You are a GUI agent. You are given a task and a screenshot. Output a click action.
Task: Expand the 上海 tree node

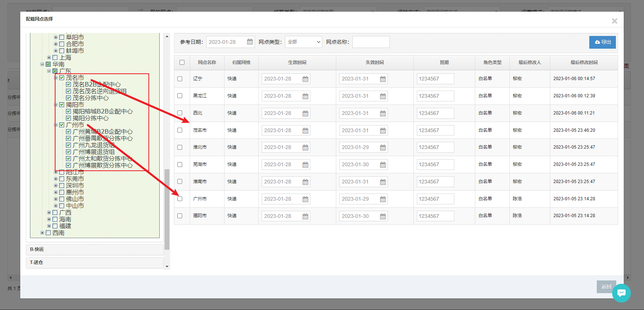pos(49,57)
